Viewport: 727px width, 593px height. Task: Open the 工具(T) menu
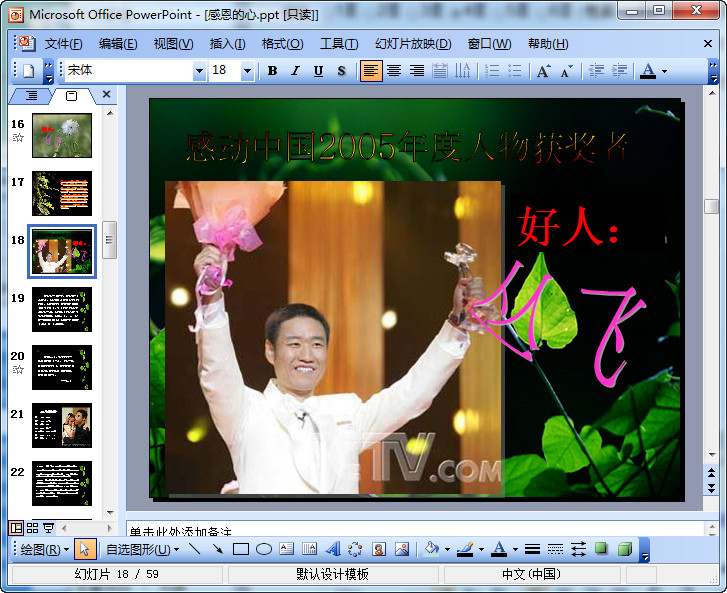coord(339,44)
